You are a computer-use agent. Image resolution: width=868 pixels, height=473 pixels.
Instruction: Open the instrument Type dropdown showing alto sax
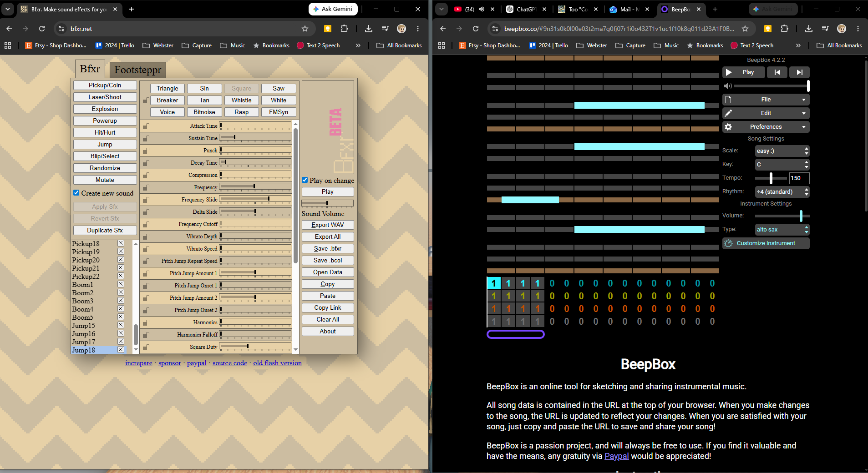pos(782,230)
